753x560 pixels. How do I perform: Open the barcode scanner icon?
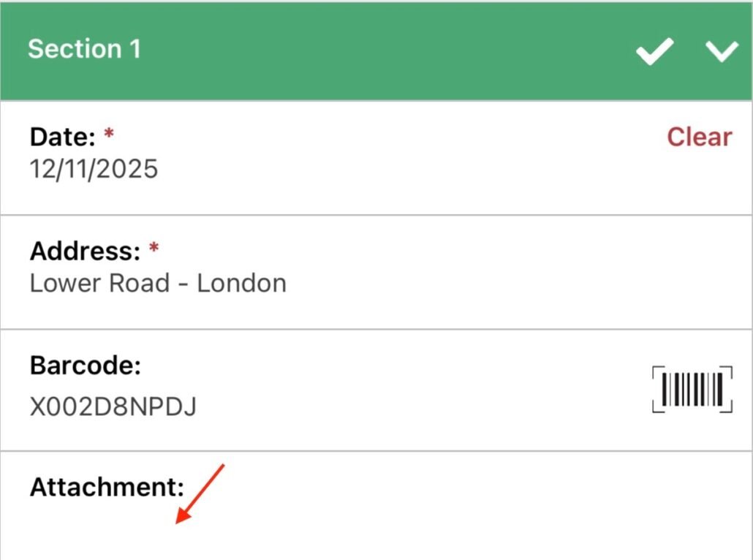[x=692, y=389]
